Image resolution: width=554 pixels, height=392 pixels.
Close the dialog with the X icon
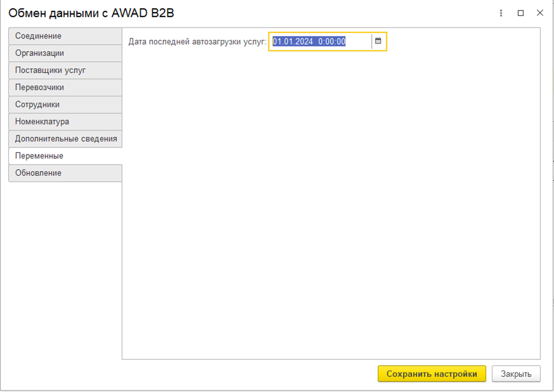point(540,13)
